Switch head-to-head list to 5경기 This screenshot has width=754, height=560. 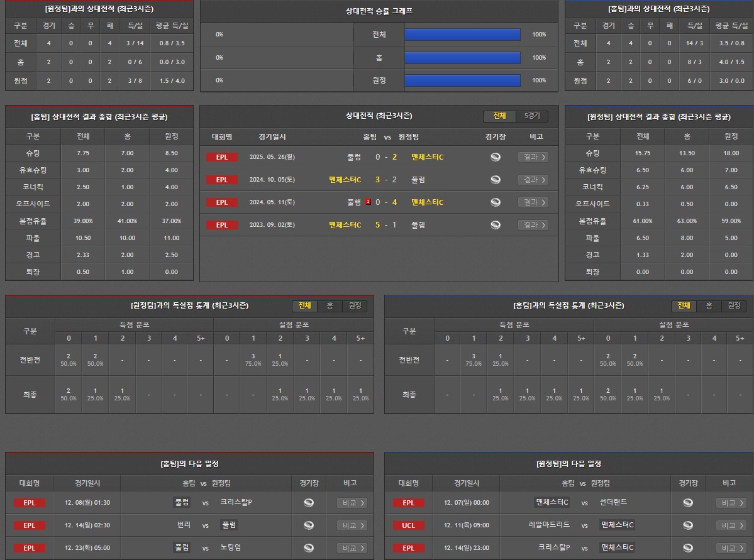(532, 116)
